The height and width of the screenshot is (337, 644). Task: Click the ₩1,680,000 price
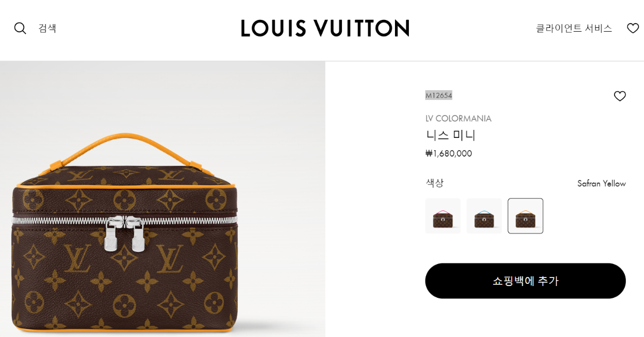click(449, 153)
